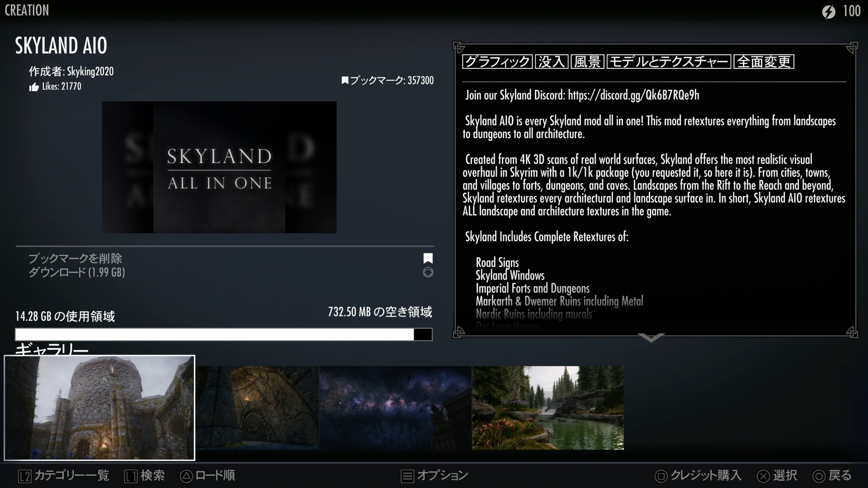Click the SKYLAND AIO title
868x488 pixels.
pyautogui.click(x=61, y=46)
